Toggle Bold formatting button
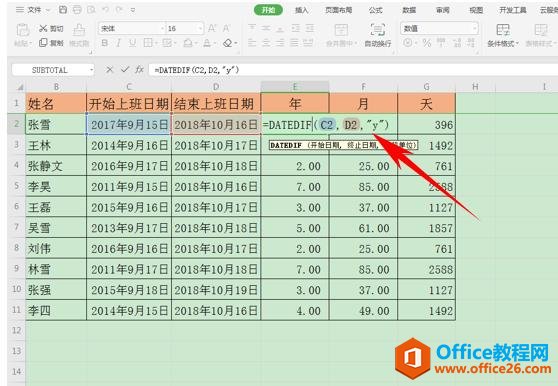This screenshot has height=386, width=558. coord(105,43)
